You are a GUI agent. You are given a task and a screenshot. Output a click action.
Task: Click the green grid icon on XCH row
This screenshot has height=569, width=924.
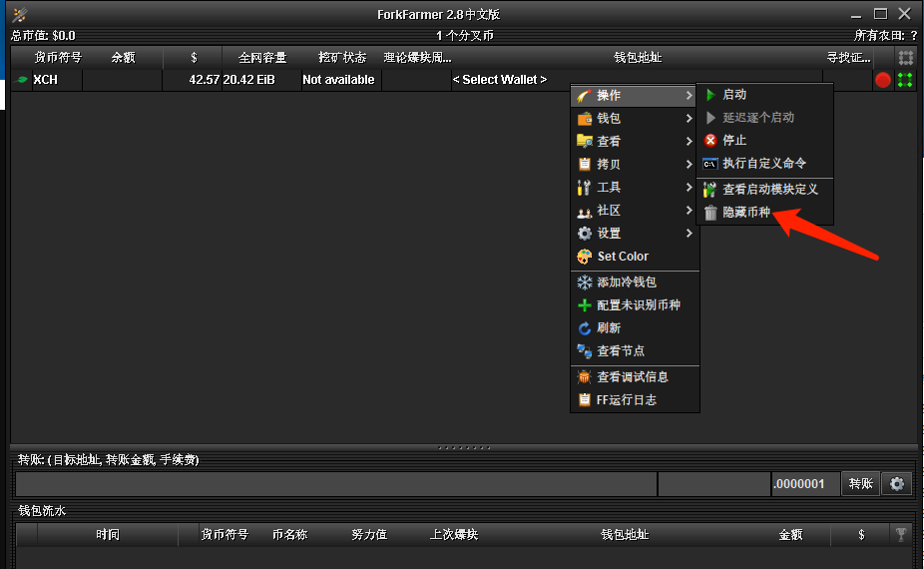click(x=905, y=80)
